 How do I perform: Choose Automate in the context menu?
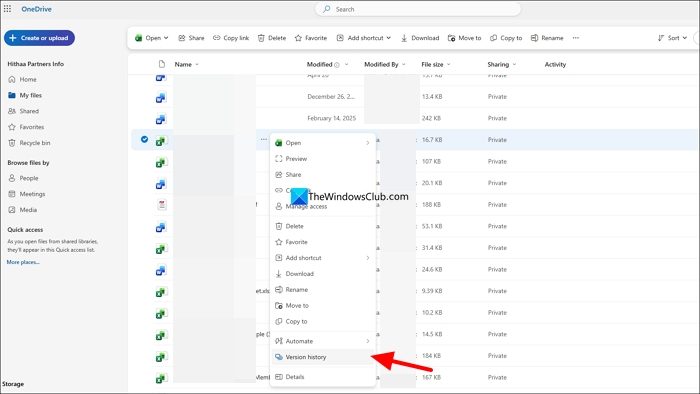coord(323,341)
